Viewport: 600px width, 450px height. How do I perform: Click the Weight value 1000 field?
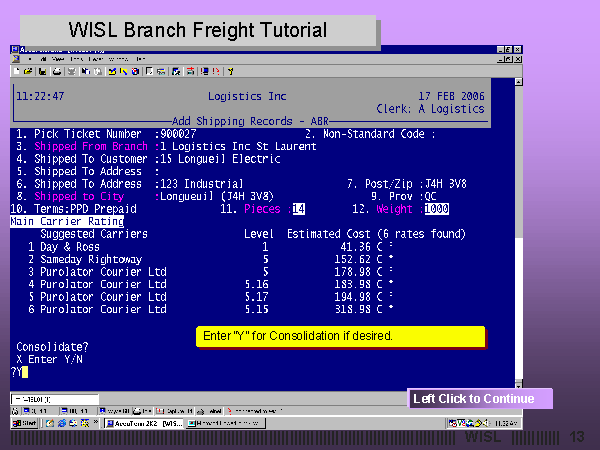tap(437, 209)
